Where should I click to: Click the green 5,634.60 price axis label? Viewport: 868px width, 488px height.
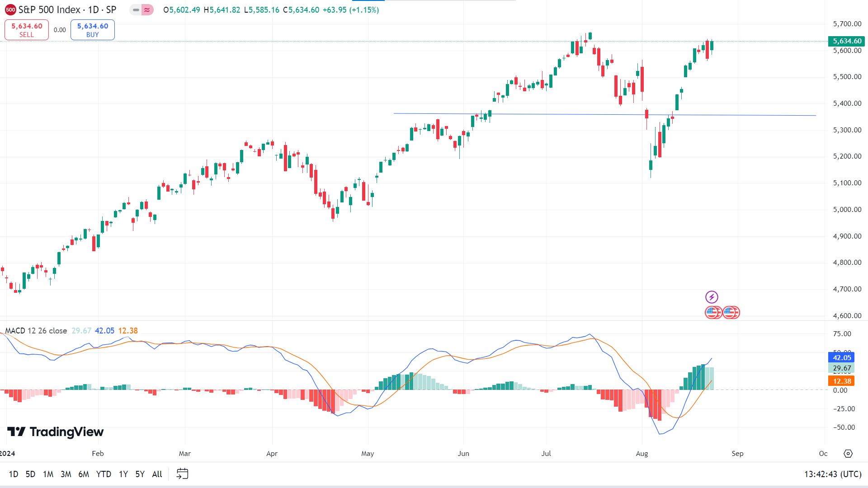(x=847, y=41)
